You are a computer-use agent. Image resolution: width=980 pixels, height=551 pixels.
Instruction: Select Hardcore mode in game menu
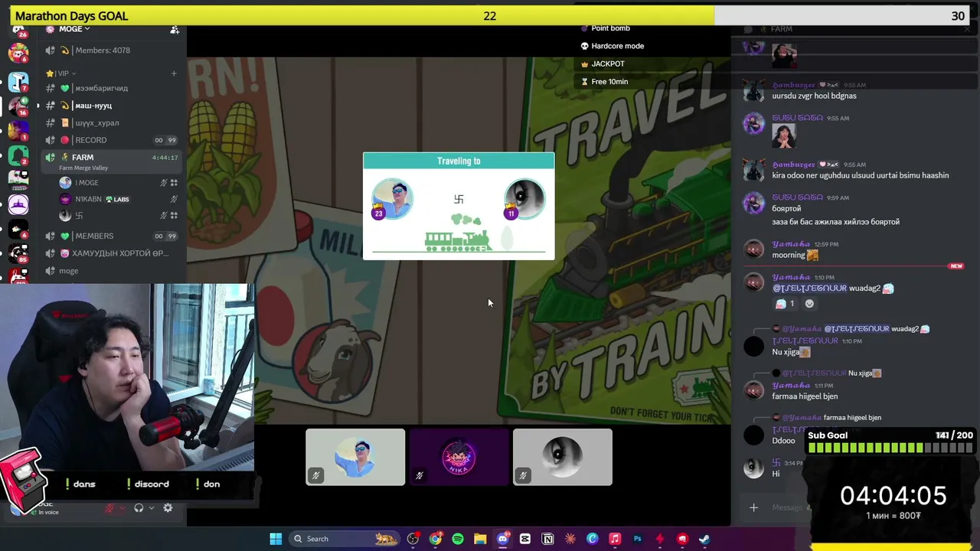612,46
